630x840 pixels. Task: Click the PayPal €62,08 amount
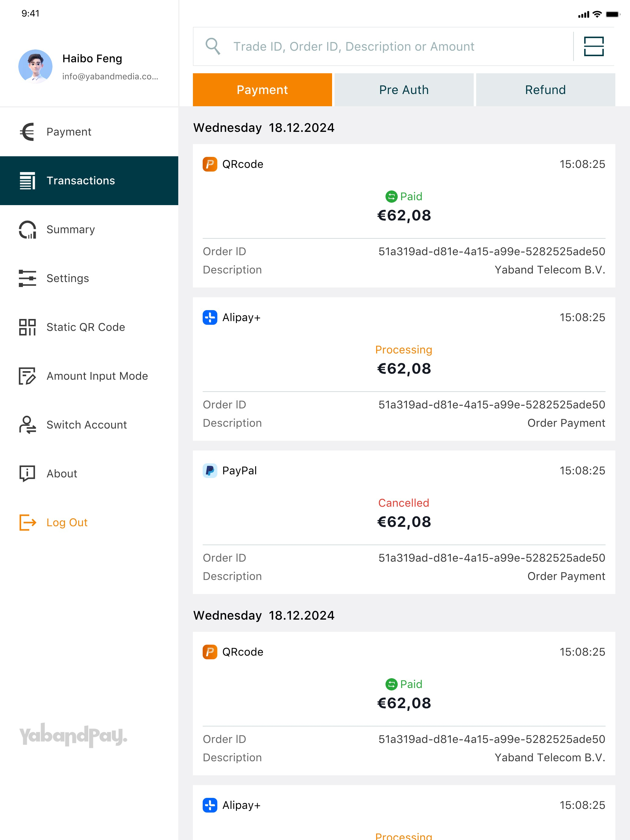coord(404,522)
